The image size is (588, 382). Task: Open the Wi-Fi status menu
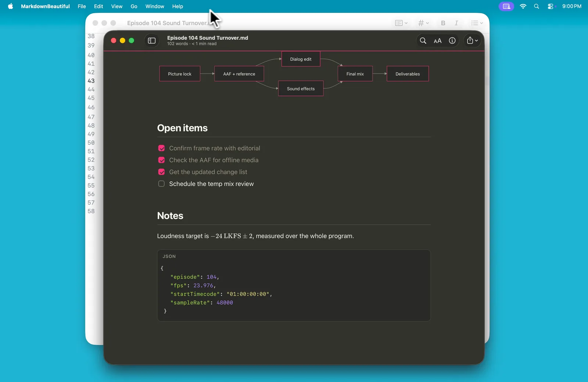click(523, 6)
